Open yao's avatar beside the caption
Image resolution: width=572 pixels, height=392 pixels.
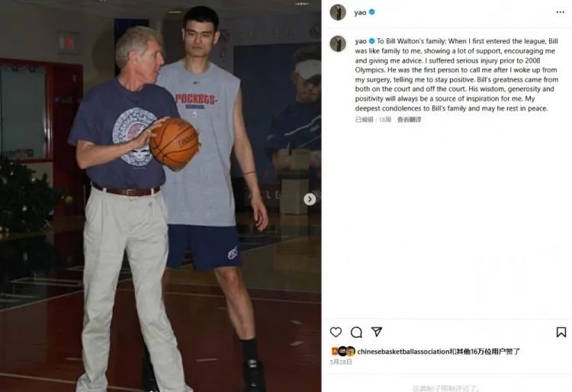click(x=338, y=43)
